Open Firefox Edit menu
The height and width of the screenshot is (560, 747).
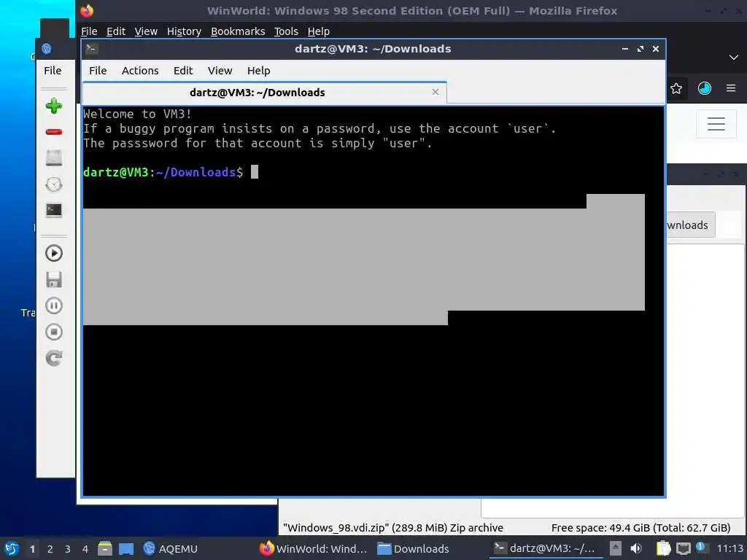116,31
